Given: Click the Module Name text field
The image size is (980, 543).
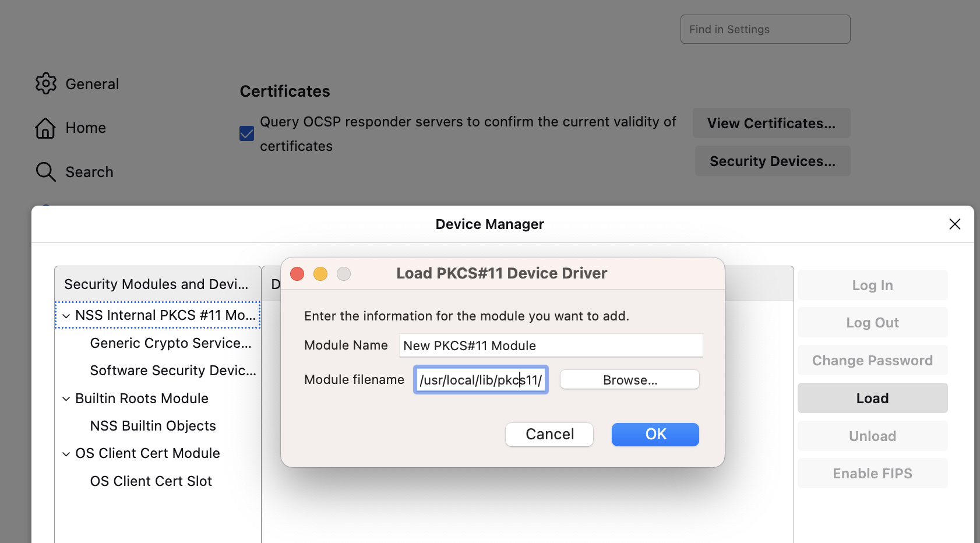Looking at the screenshot, I should pyautogui.click(x=550, y=345).
